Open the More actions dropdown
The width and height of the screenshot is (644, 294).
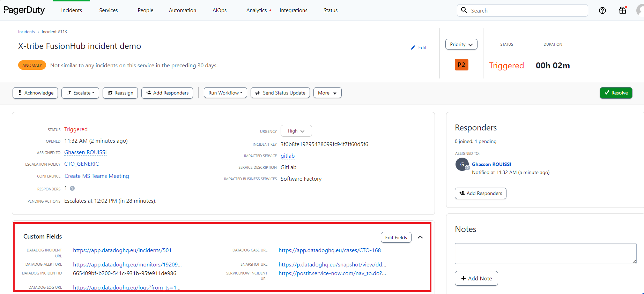pyautogui.click(x=327, y=93)
